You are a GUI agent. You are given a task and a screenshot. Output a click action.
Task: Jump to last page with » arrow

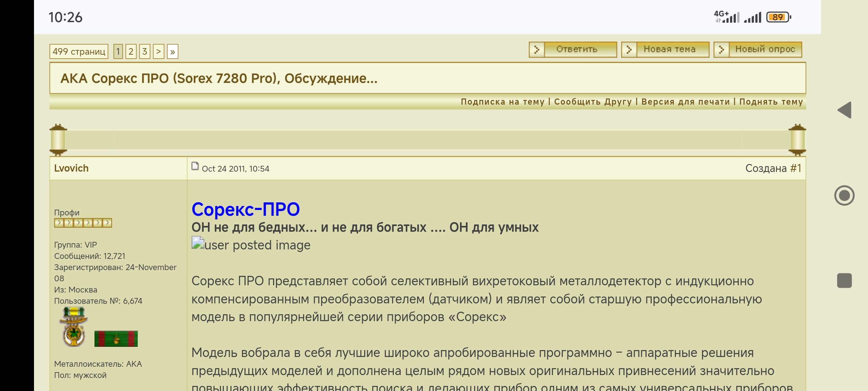coord(173,51)
